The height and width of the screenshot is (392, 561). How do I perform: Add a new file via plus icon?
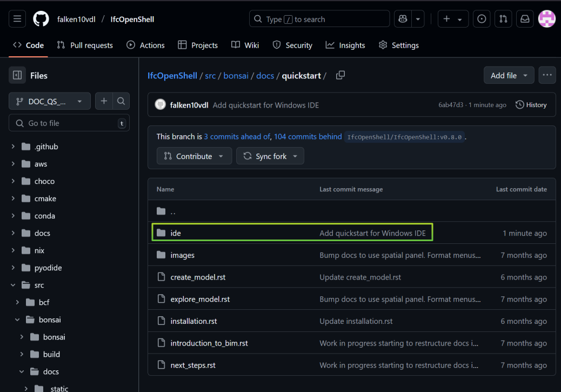pos(104,101)
